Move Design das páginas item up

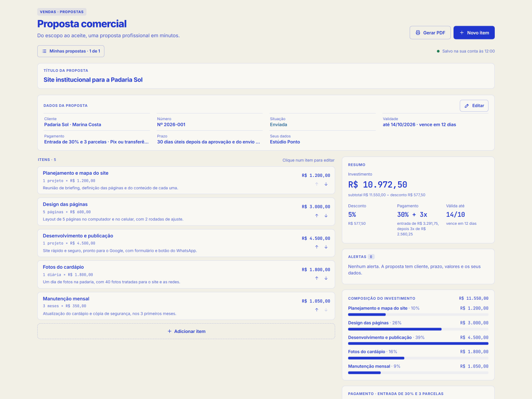[317, 215]
